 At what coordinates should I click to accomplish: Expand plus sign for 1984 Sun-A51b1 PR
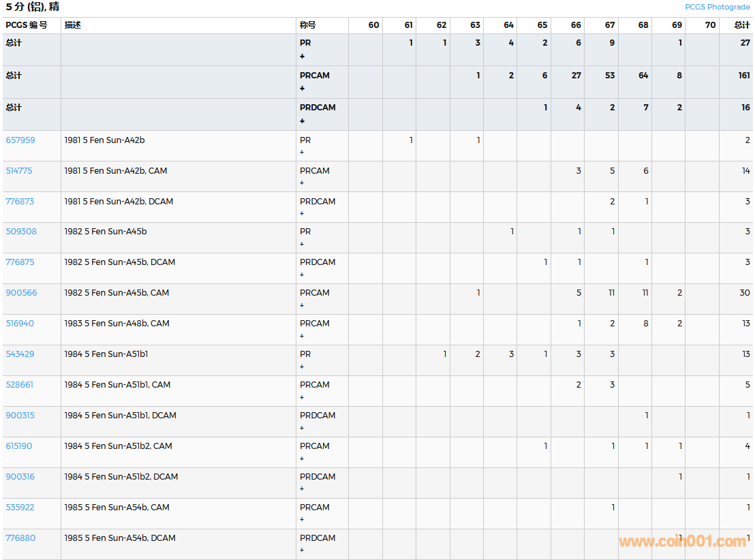click(303, 367)
